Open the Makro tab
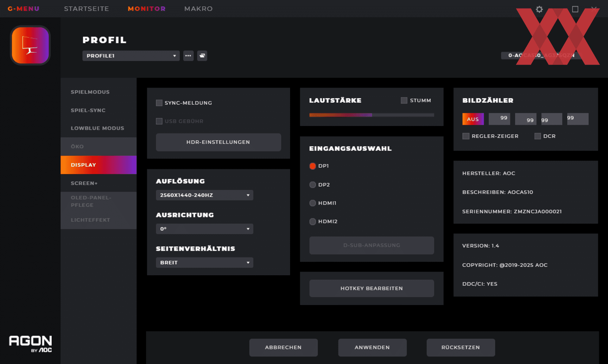This screenshot has width=608, height=364. pyautogui.click(x=198, y=9)
